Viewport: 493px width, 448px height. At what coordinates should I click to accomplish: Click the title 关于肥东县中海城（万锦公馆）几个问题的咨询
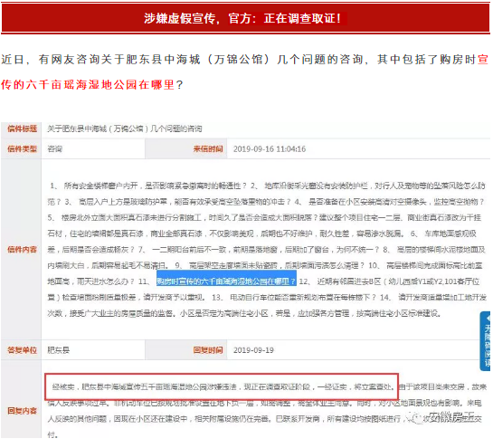tap(125, 129)
